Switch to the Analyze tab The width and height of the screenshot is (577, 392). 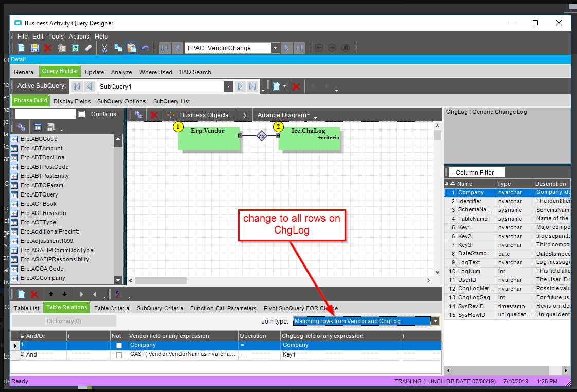pos(121,72)
